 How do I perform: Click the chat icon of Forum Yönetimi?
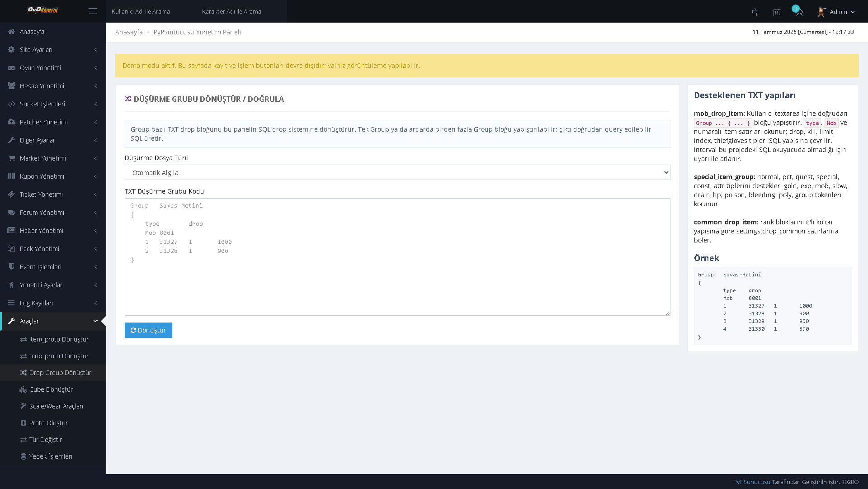point(12,213)
